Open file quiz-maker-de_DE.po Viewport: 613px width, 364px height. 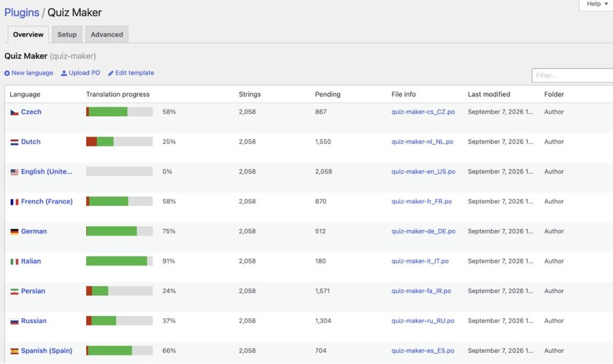point(423,231)
